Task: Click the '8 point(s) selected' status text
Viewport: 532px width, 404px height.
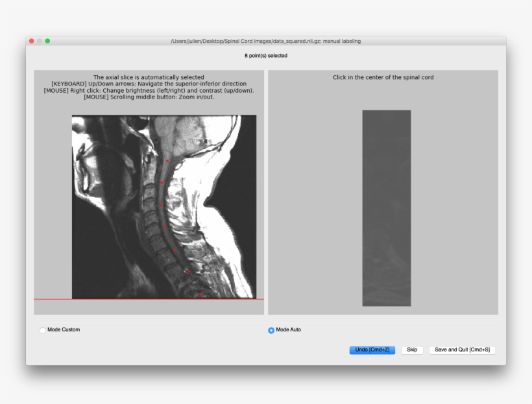Action: 266,56
